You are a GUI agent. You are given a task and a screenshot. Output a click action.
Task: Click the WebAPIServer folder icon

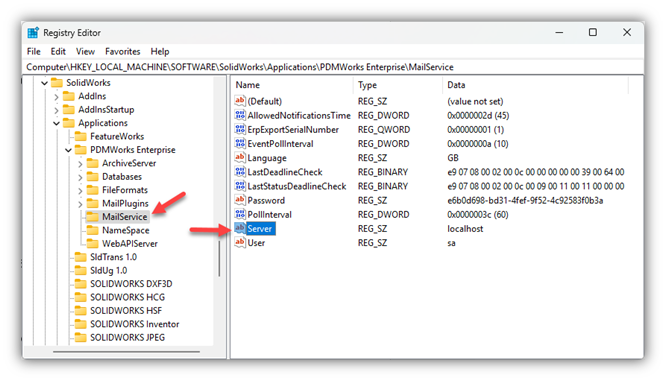tap(93, 243)
